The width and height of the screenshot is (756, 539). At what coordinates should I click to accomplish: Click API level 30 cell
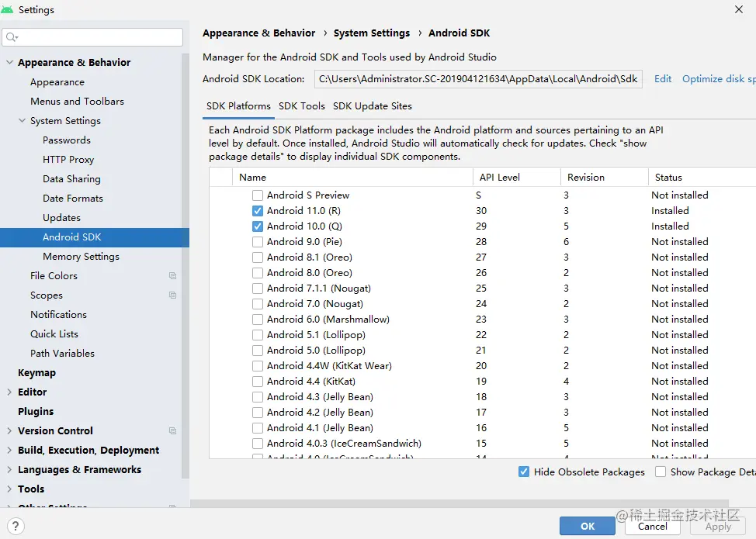coord(481,210)
